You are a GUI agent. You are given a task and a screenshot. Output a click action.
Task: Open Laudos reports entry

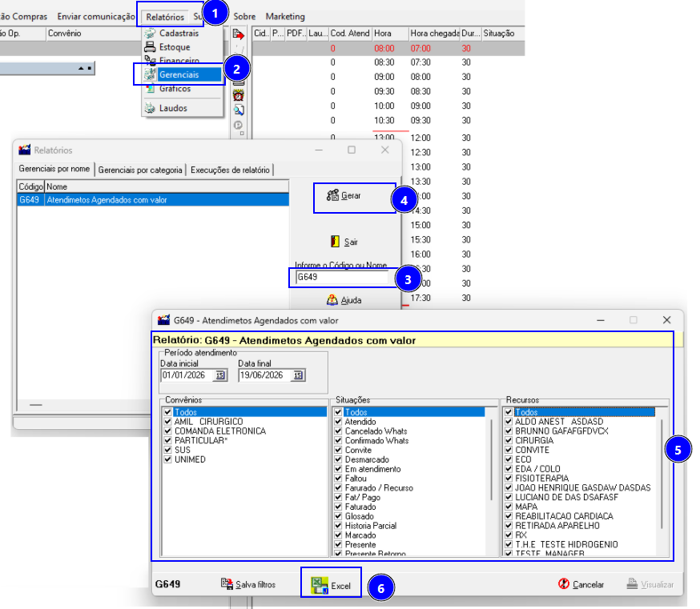[173, 108]
